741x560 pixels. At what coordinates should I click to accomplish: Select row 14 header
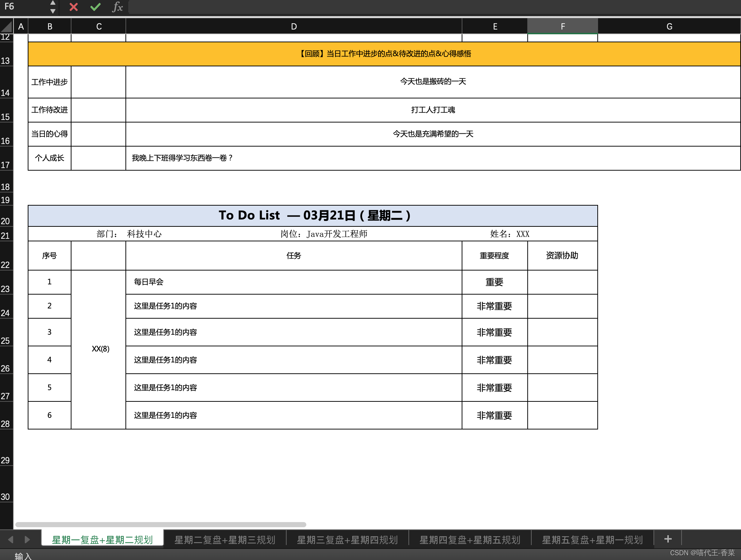point(7,82)
